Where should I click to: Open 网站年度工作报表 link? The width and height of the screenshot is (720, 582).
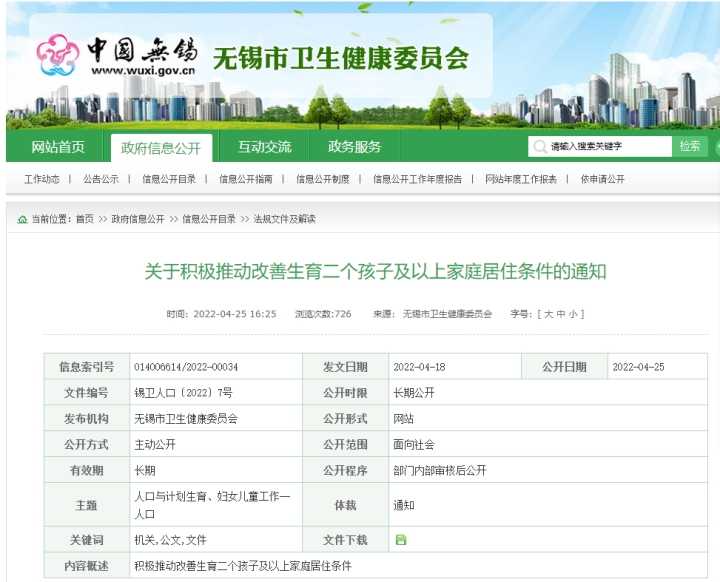(x=521, y=180)
